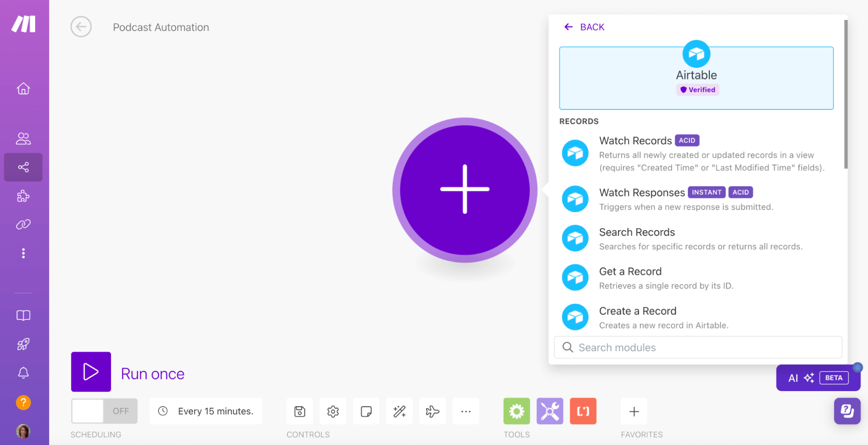Open the controls More ellipsis menu
868x445 pixels.
pos(466,411)
